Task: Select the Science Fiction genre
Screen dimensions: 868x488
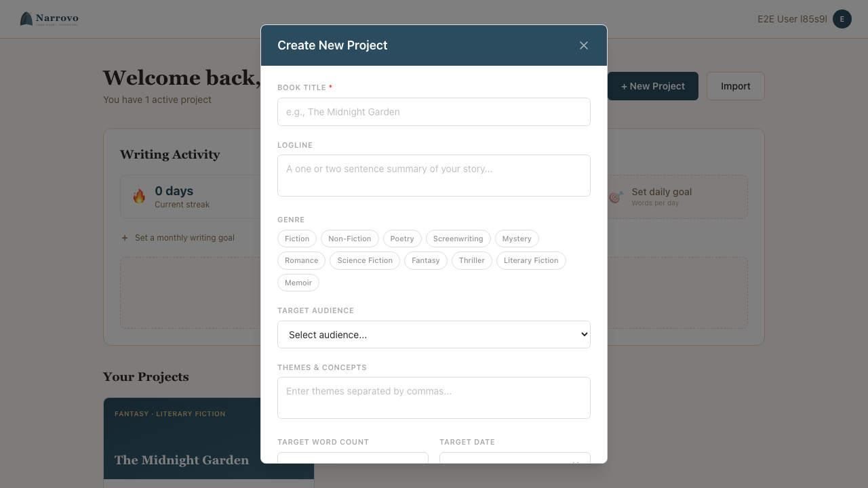Action: click(364, 260)
